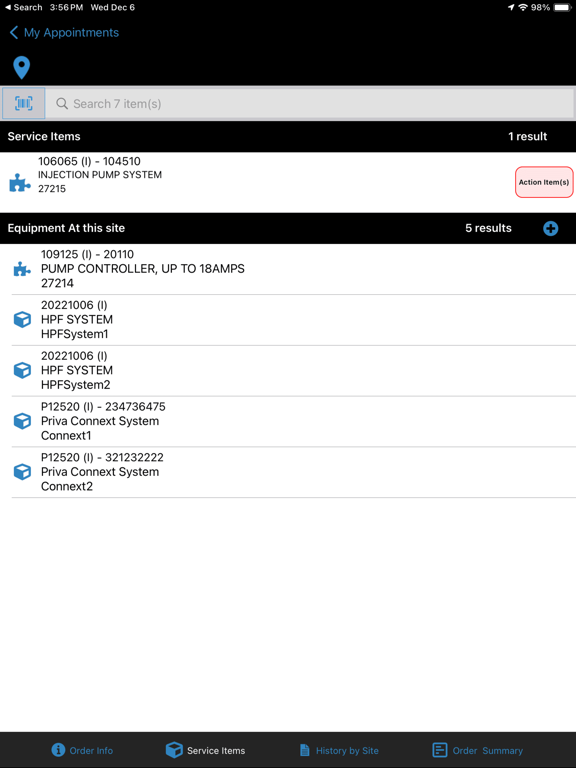Tap the serial number 27215
576x768 pixels.
(x=52, y=189)
